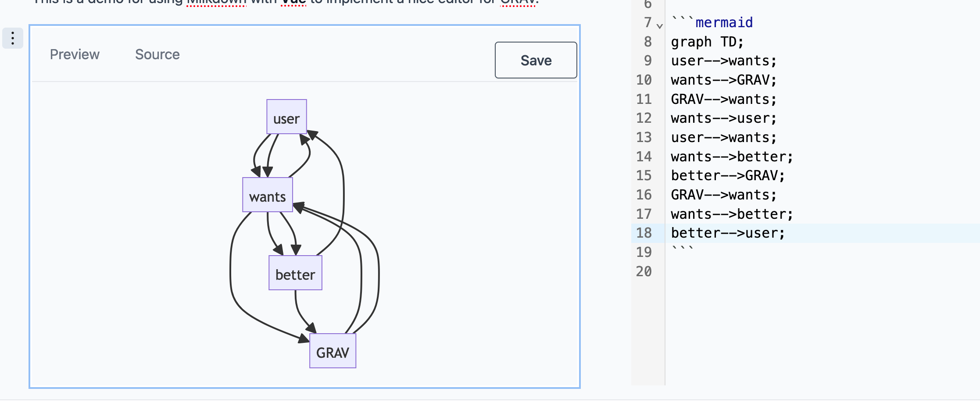Select the 'GRAV' node in the diagram
Viewport: 980px width, 413px height.
pyautogui.click(x=333, y=351)
